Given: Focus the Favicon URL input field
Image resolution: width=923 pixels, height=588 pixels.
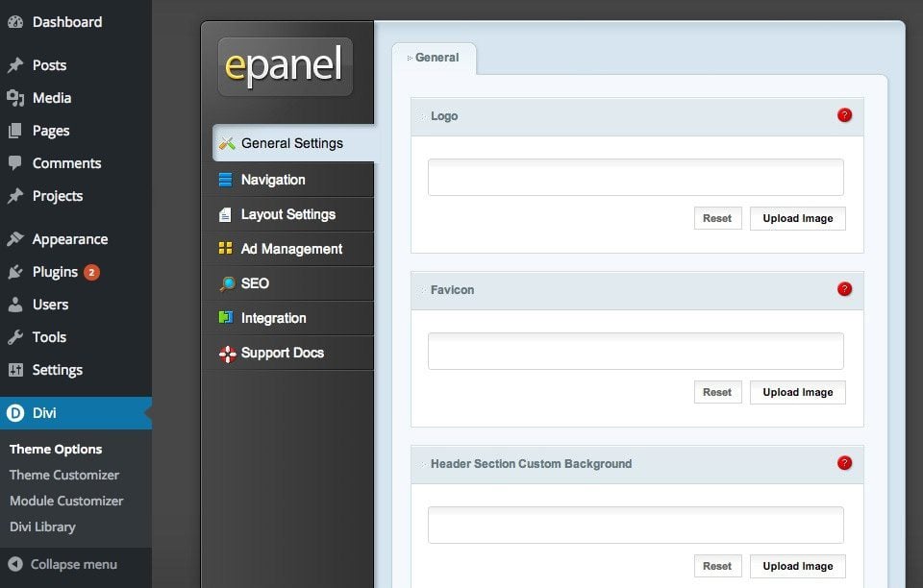Looking at the screenshot, I should [636, 351].
